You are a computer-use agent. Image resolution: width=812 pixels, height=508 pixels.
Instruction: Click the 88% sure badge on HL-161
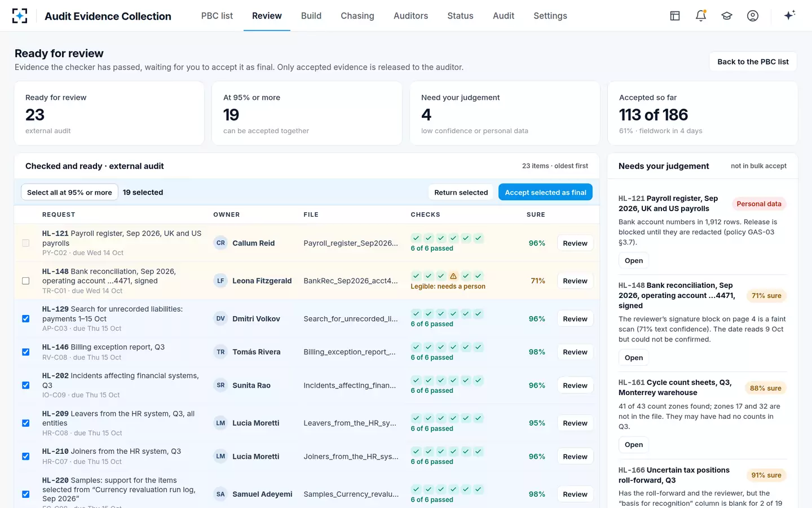click(766, 388)
